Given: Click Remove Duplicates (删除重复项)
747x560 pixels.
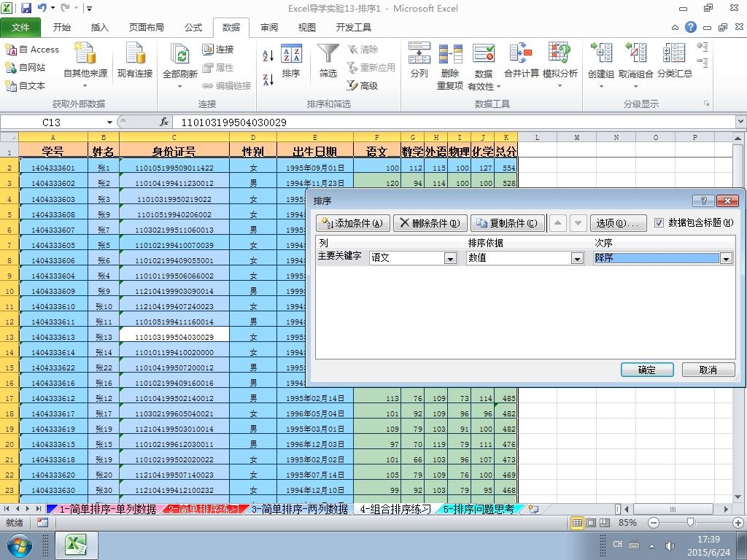Looking at the screenshot, I should click(x=450, y=66).
